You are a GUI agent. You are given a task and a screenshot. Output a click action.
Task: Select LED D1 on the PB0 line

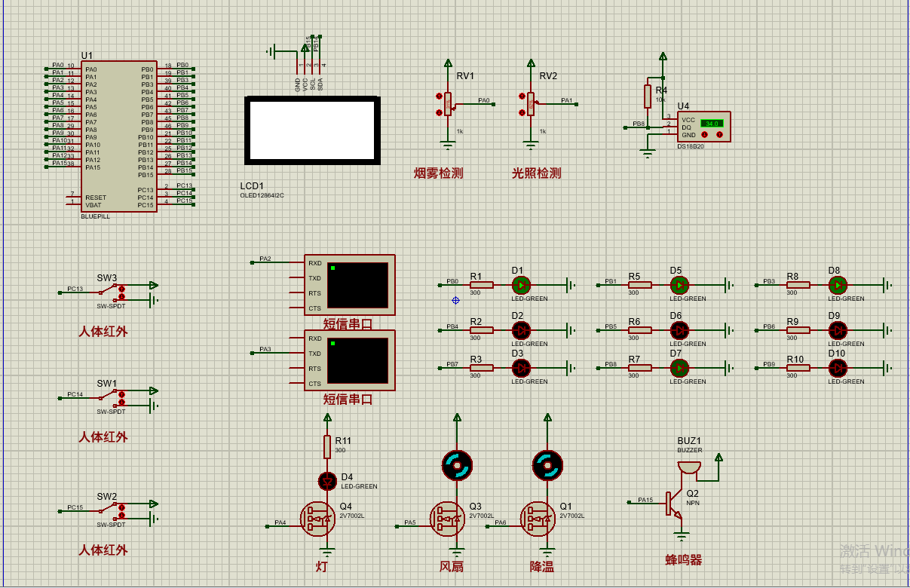click(521, 285)
